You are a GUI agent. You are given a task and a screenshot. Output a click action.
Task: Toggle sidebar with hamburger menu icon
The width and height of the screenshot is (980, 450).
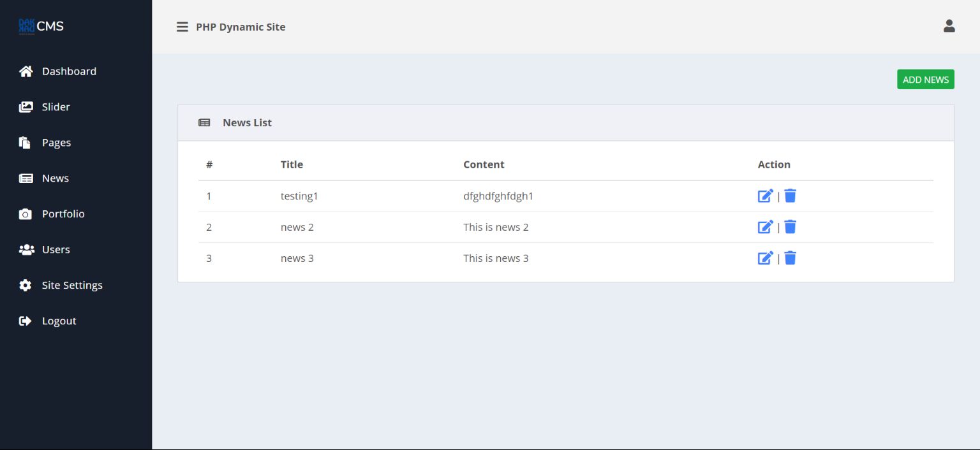tap(182, 27)
